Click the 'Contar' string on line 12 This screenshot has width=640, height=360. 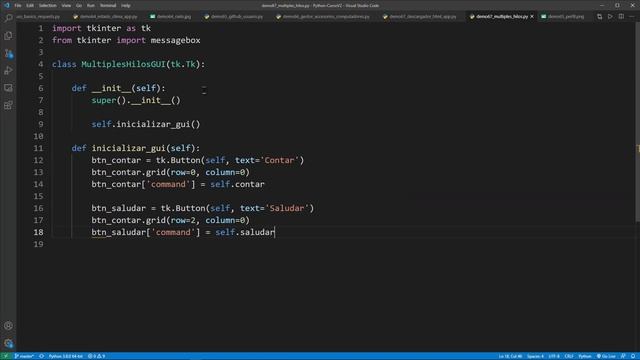point(280,160)
